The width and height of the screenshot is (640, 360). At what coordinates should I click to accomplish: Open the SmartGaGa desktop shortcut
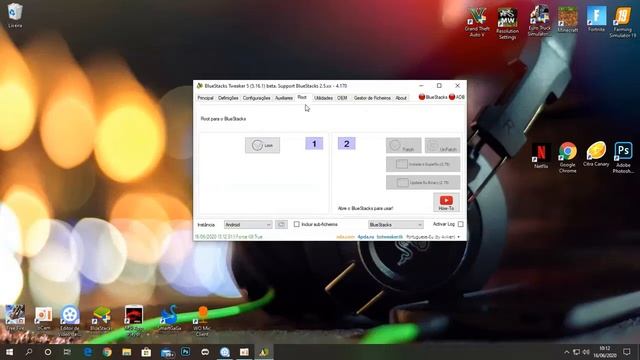[169, 318]
